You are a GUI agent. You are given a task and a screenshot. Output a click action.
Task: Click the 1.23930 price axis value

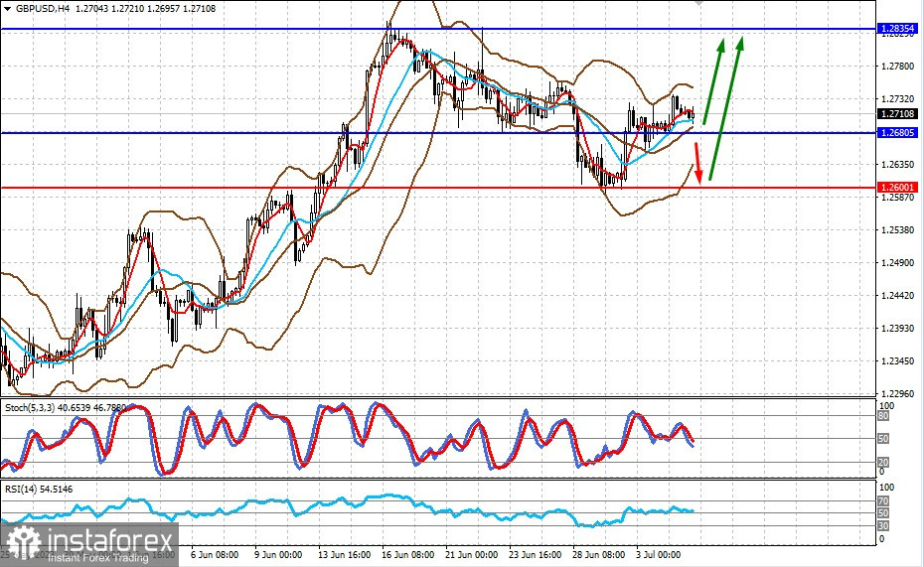897,328
